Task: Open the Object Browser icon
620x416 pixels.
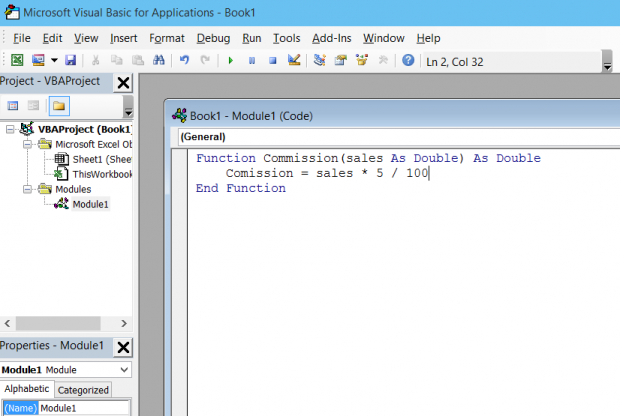Action: pos(362,60)
